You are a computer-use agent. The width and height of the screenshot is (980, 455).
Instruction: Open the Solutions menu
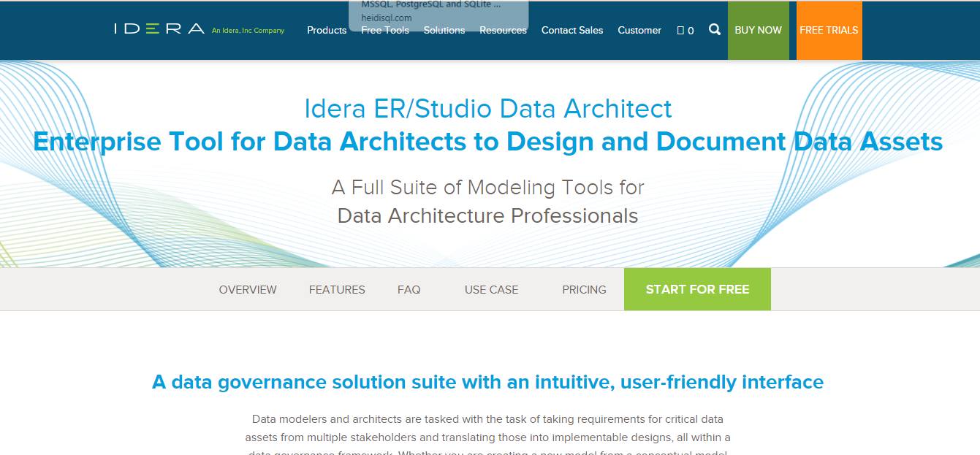pyautogui.click(x=444, y=30)
